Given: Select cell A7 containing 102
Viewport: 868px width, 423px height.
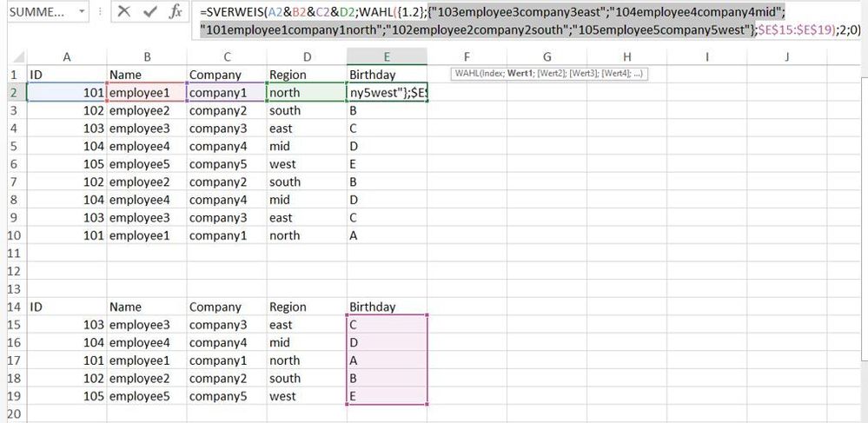Looking at the screenshot, I should pyautogui.click(x=67, y=182).
